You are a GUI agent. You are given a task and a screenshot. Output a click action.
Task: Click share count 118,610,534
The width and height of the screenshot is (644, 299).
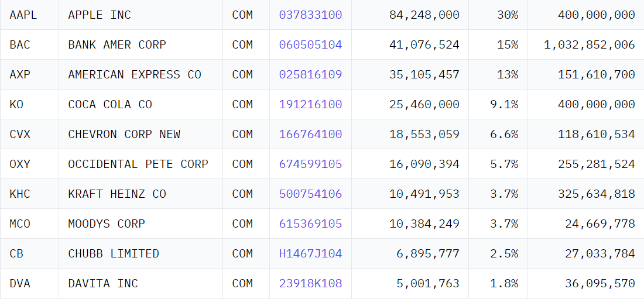[597, 134]
